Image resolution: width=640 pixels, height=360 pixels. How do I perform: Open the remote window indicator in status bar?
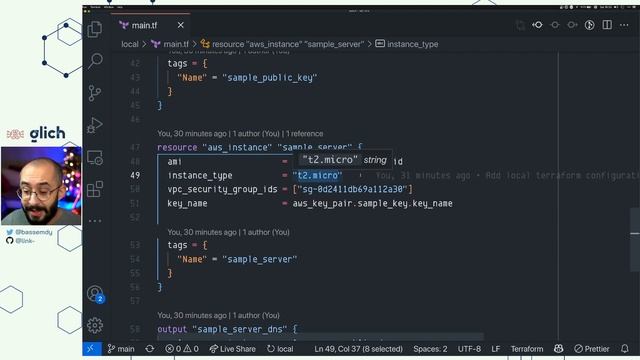point(91,349)
